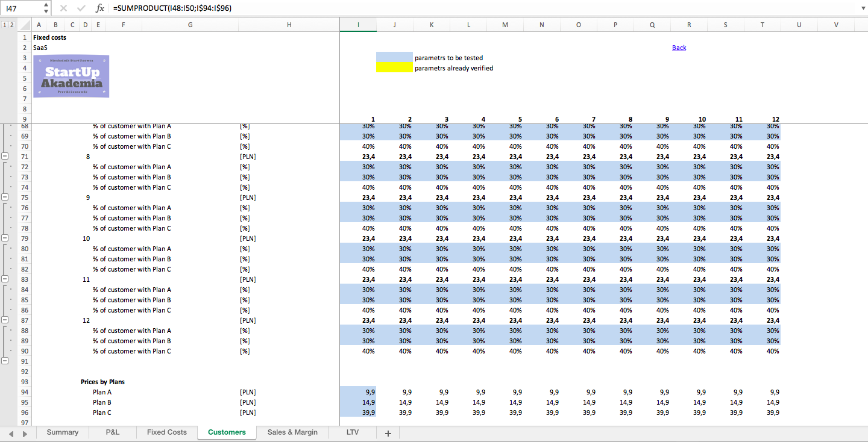Show outline level 2
The width and height of the screenshot is (868, 442).
[11, 25]
